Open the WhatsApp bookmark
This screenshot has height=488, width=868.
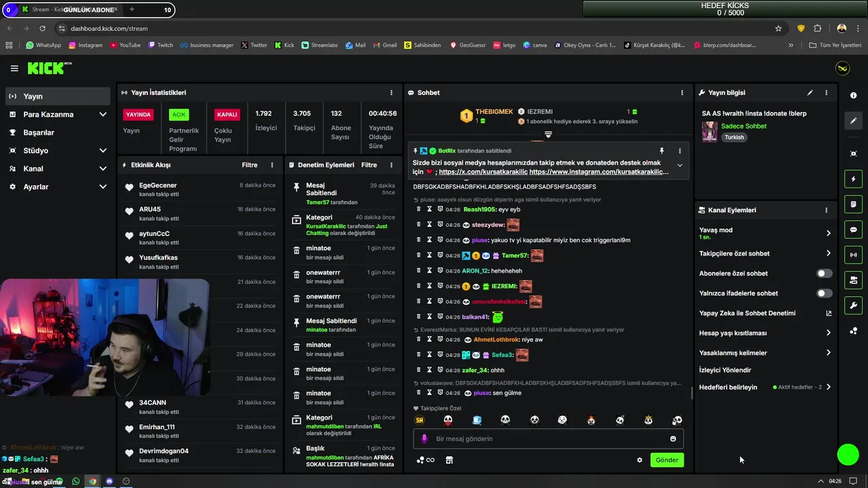tap(43, 45)
